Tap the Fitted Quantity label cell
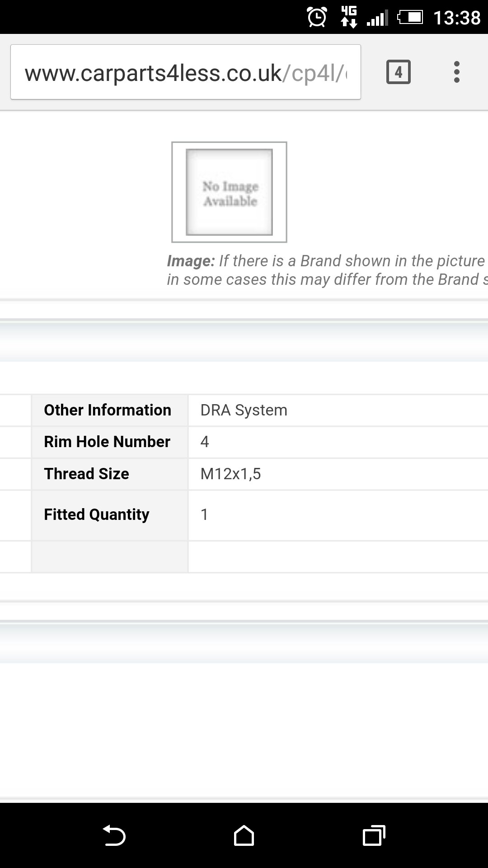488x868 pixels. pos(110,515)
